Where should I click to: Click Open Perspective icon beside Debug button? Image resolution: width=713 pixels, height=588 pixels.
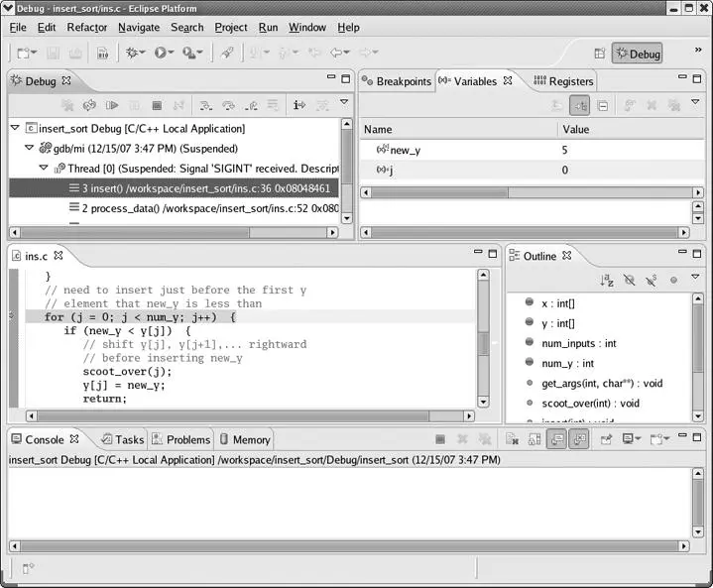point(599,54)
